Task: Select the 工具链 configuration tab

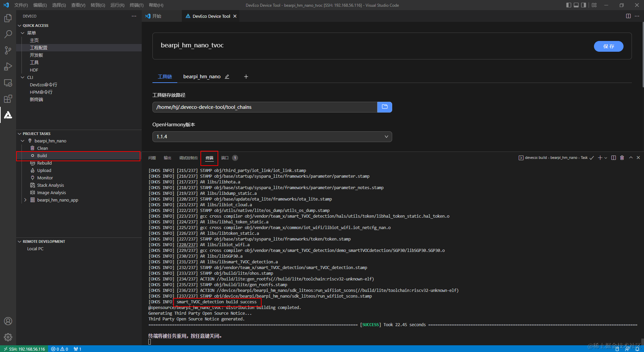Action: (165, 77)
